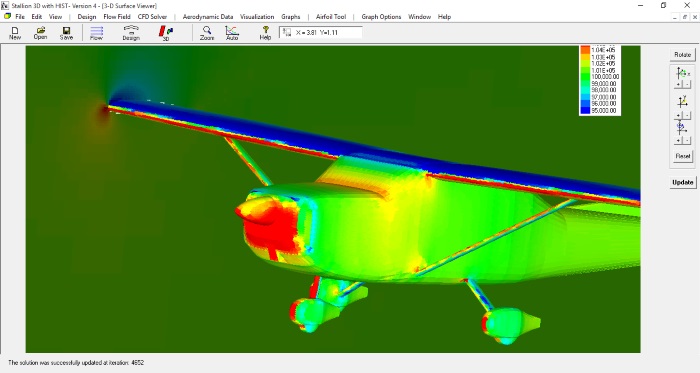Screen dimensions: 700x373
Task: Click the document icon left of File menu
Action: 8,17
